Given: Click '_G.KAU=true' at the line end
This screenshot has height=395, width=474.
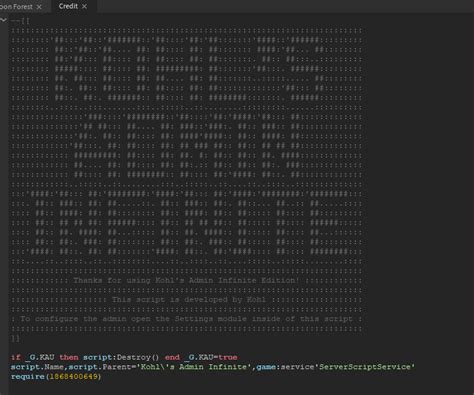Looking at the screenshot, I should click(x=211, y=357).
